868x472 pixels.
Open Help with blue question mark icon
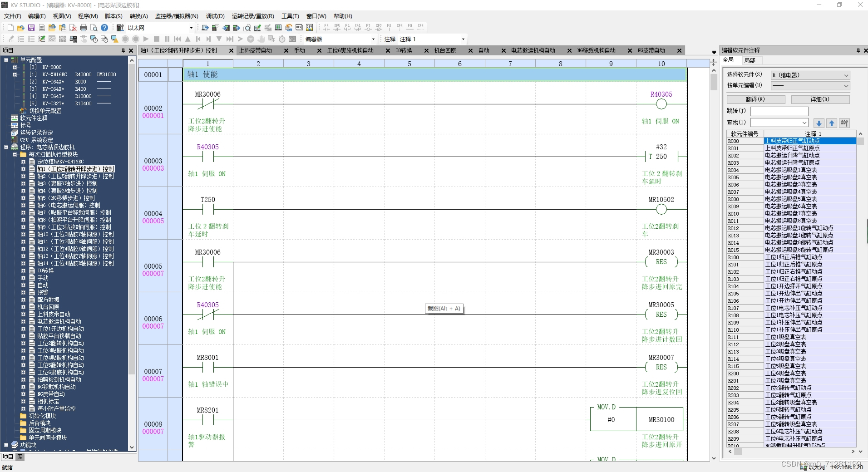pyautogui.click(x=104, y=28)
